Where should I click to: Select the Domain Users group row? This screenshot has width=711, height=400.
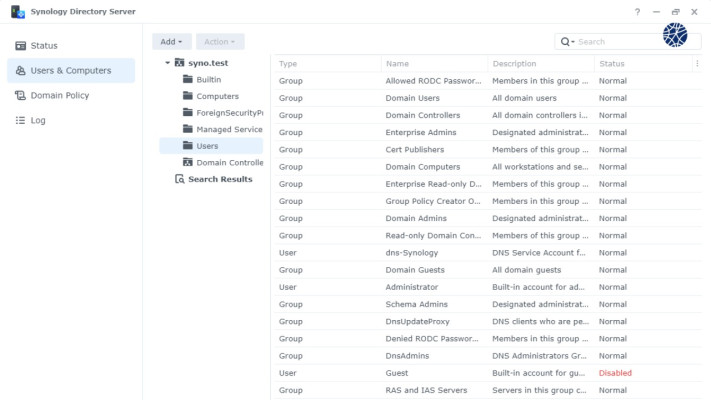click(x=488, y=98)
